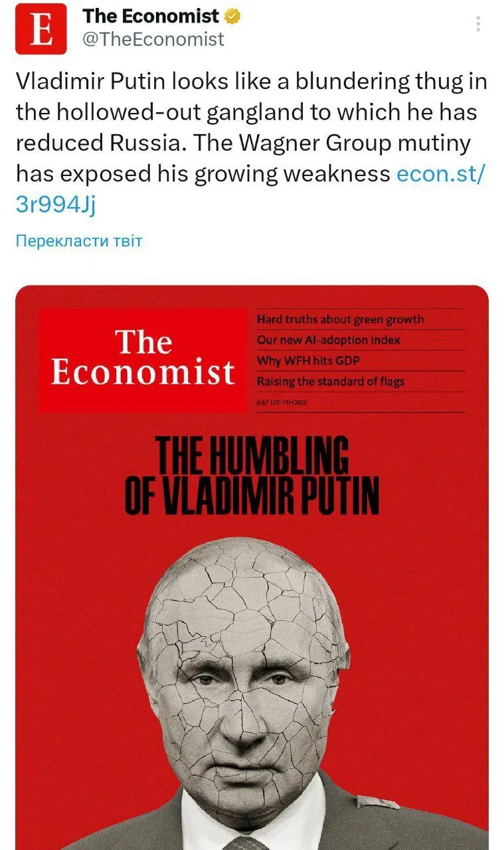
Task: Click "THE HUMBLING" cover headline line
Action: click(252, 457)
